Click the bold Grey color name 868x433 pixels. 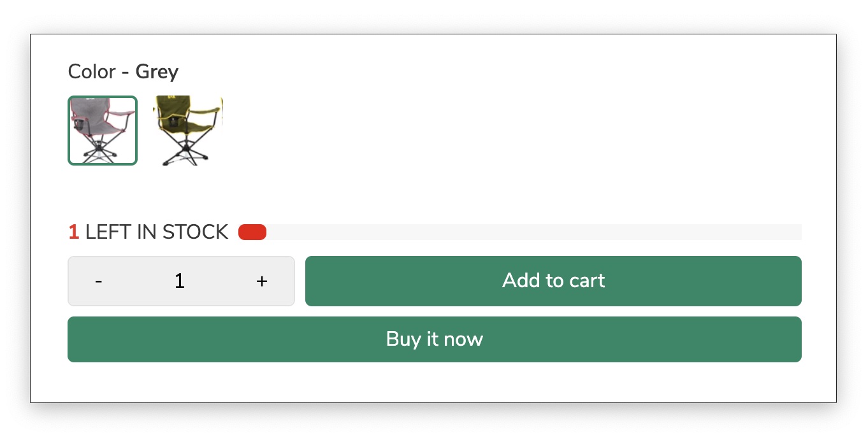[x=157, y=72]
